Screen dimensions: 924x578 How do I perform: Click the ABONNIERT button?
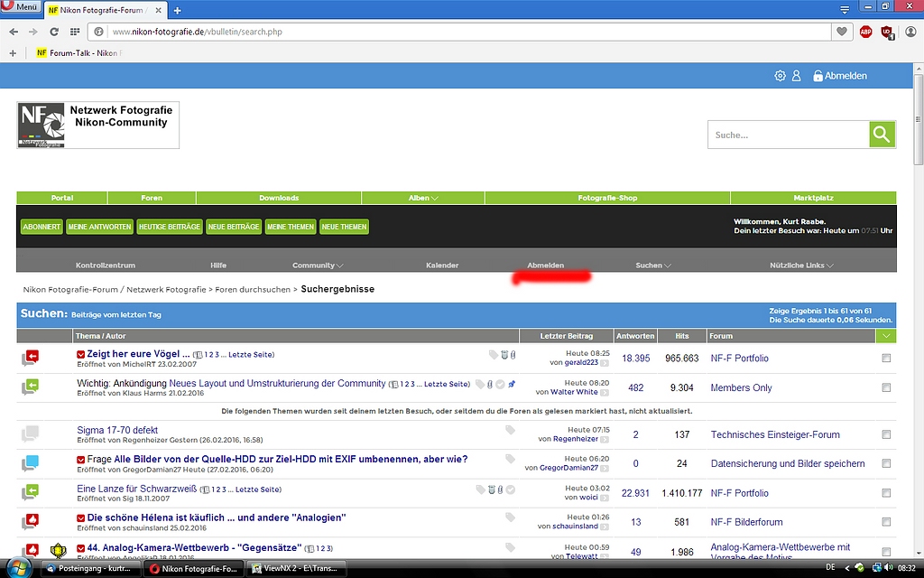(42, 227)
